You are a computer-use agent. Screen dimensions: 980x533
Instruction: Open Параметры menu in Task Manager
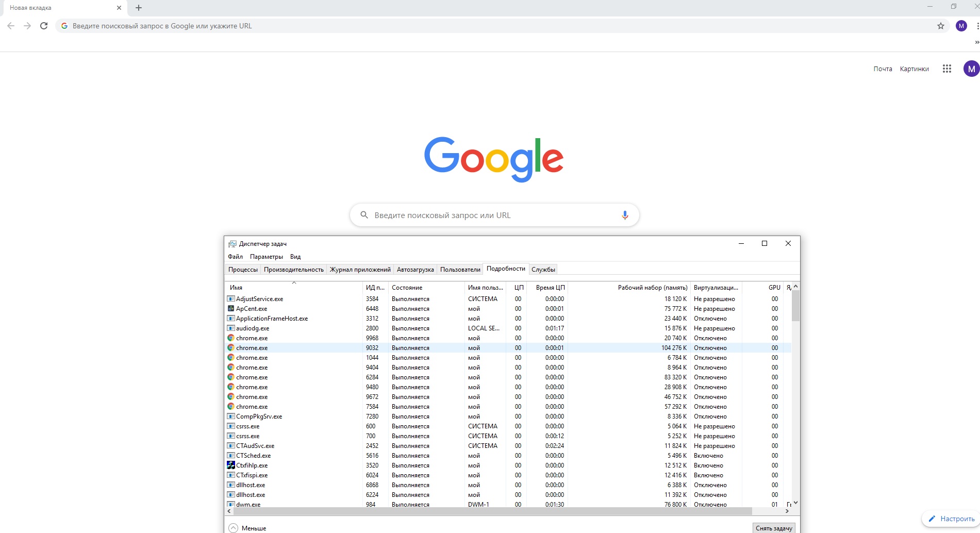[x=267, y=257]
